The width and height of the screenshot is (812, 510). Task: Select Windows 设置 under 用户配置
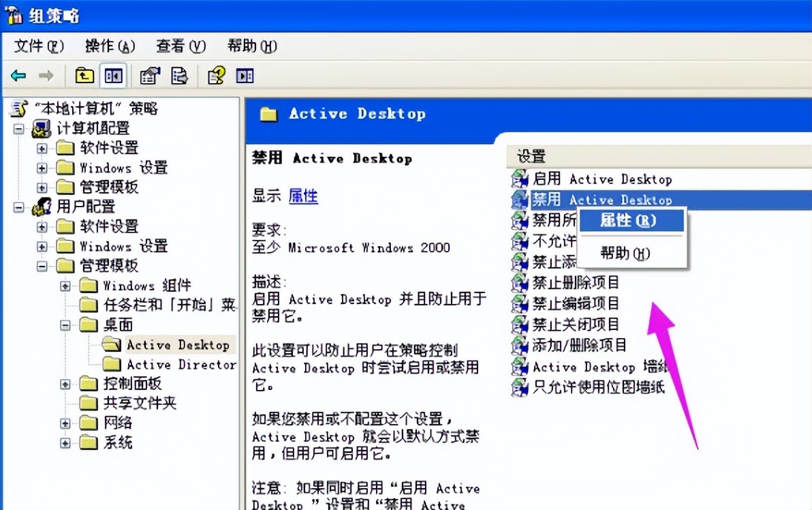click(x=124, y=246)
